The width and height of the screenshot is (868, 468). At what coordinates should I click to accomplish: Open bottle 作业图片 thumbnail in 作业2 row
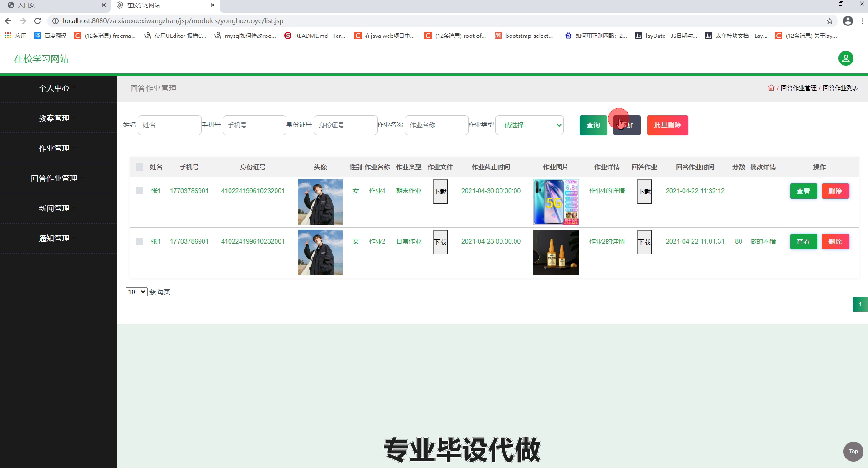coord(556,253)
